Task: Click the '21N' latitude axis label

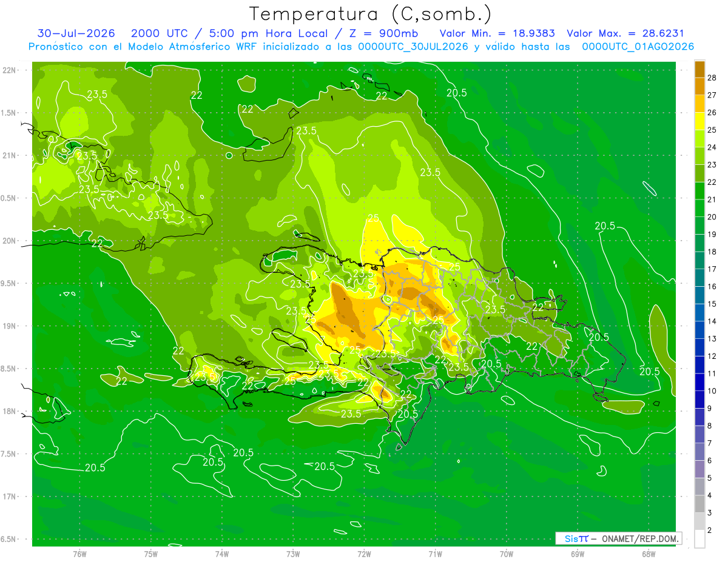Action: click(10, 155)
